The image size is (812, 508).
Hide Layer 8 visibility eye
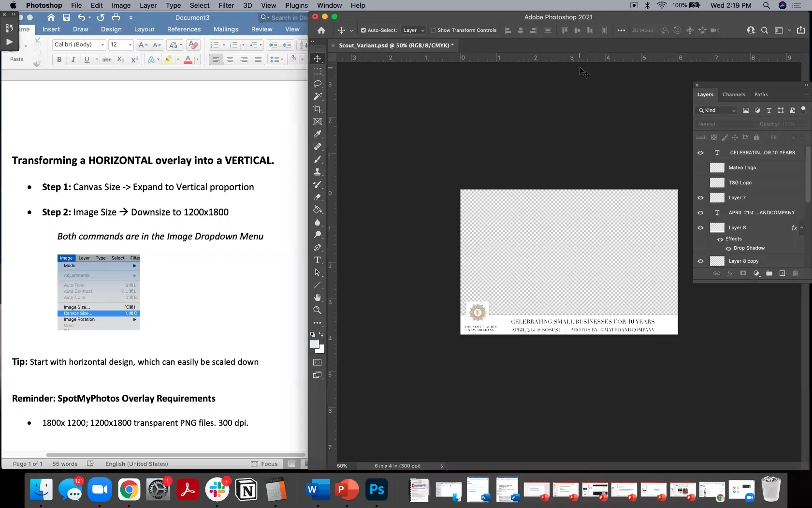700,227
